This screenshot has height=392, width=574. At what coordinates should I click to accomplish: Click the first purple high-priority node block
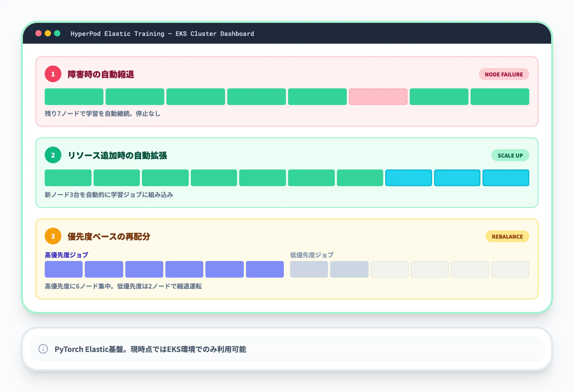(x=64, y=269)
